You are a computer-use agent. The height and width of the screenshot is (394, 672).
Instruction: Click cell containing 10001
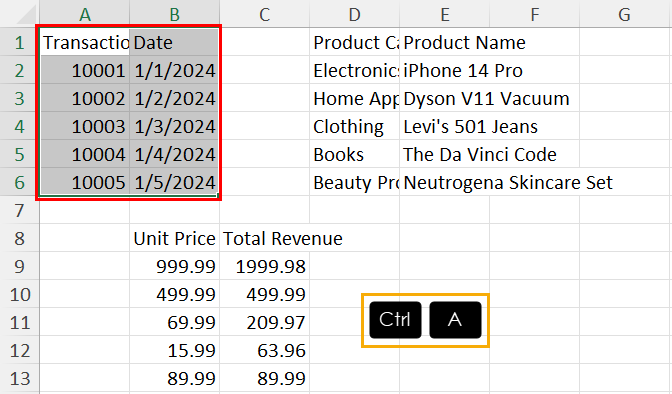coord(84,70)
